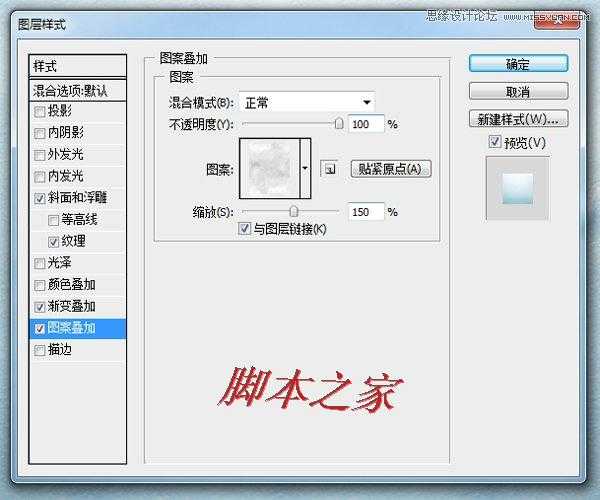Enable the 光泽 checkbox
Viewport: 600px width, 500px height.
point(39,263)
